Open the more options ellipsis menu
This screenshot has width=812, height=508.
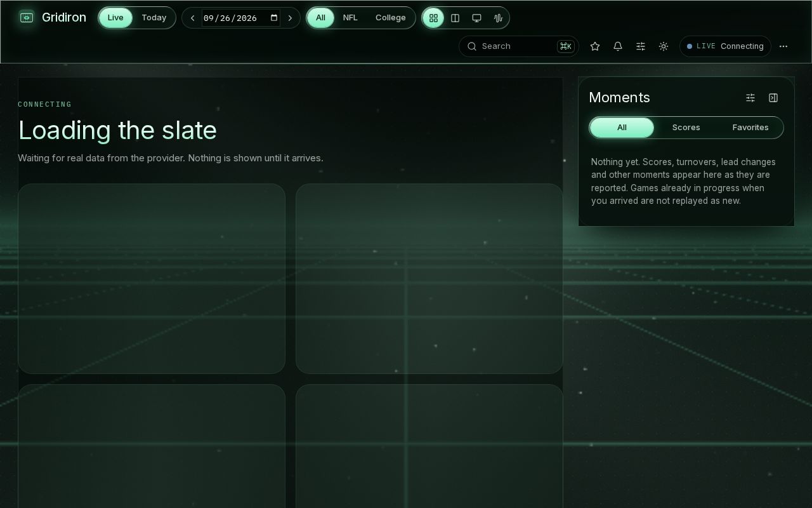783,46
